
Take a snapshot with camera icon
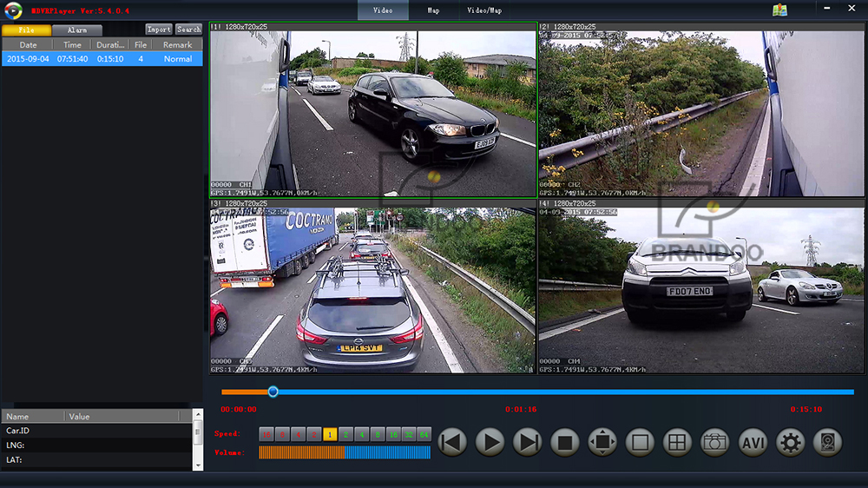click(x=714, y=442)
